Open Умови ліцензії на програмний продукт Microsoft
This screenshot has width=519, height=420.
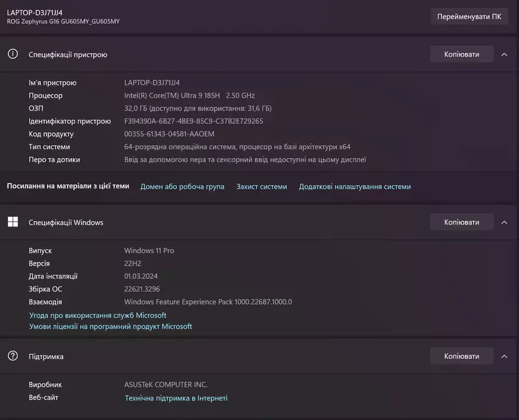tap(111, 327)
